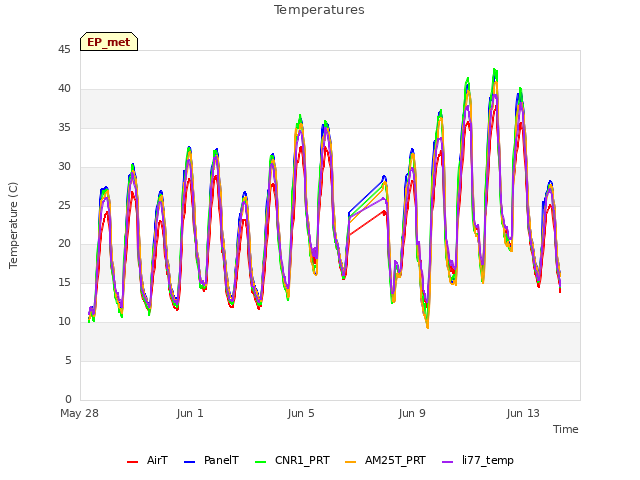Screen dimensions: 640x480
Task: Click the Jun 1 x-axis label
Action: pyautogui.click(x=190, y=413)
